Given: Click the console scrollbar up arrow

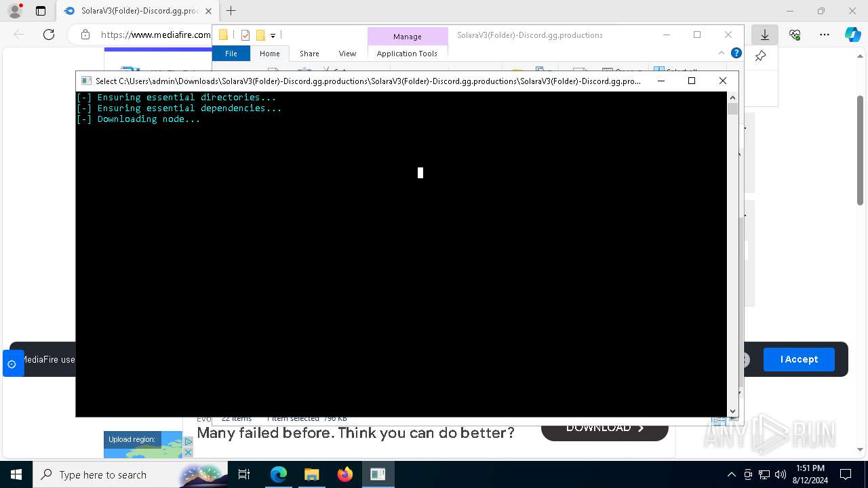Looking at the screenshot, I should 732,98.
